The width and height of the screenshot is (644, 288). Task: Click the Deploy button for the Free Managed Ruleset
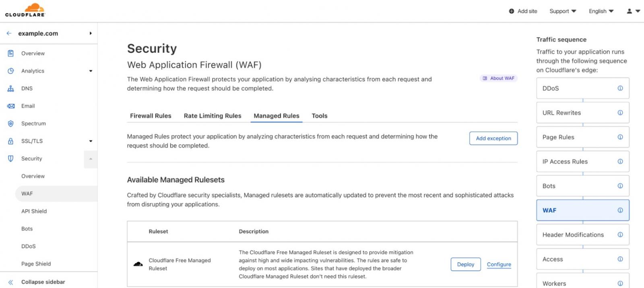[465, 264]
